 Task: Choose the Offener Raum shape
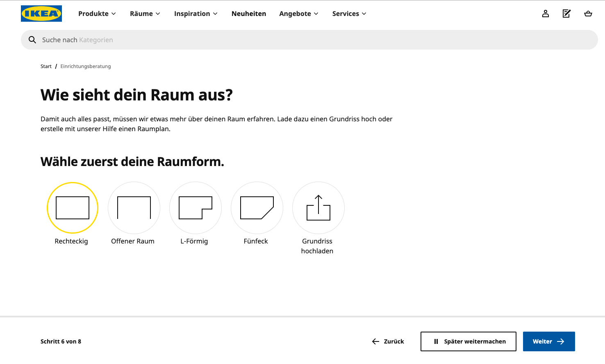tap(134, 208)
